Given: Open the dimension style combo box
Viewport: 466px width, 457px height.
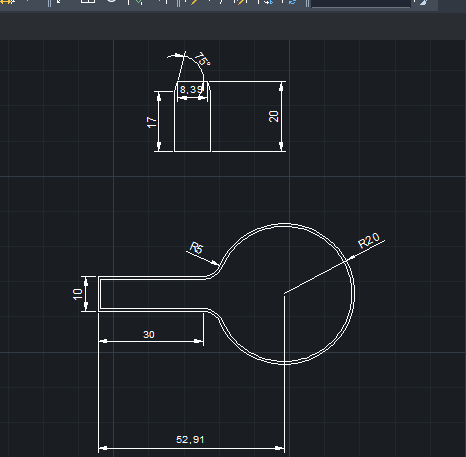Looking at the screenshot, I should click(361, 3).
